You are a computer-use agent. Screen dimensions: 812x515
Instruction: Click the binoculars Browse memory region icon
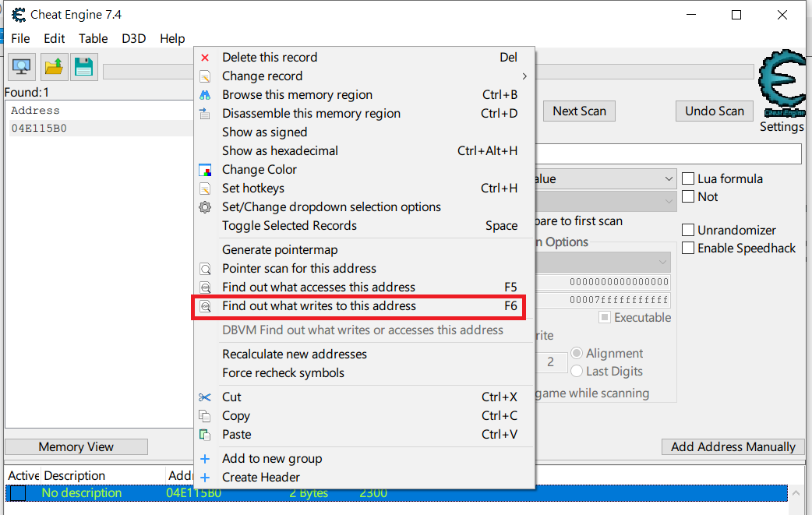click(x=205, y=95)
